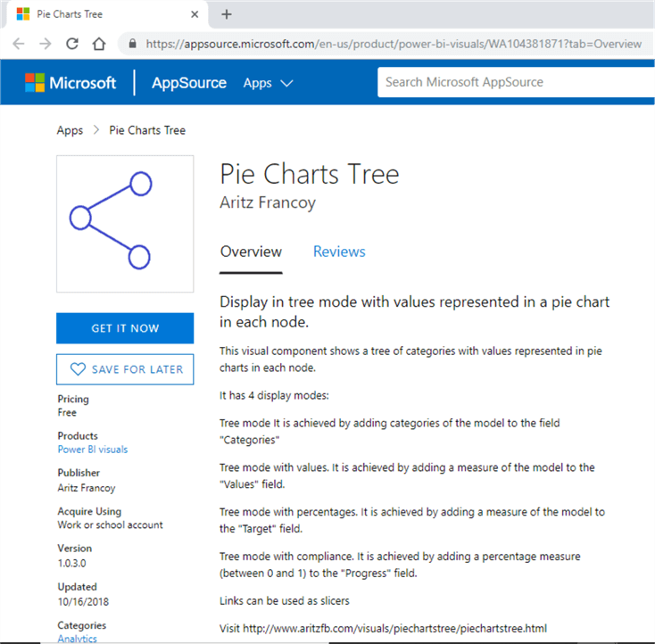
Task: Reload the page with refresh icon
Action: pyautogui.click(x=72, y=44)
